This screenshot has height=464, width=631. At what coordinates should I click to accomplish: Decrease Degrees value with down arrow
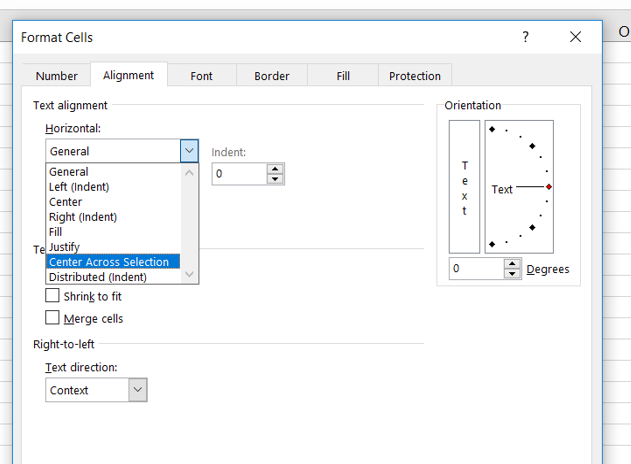(513, 274)
